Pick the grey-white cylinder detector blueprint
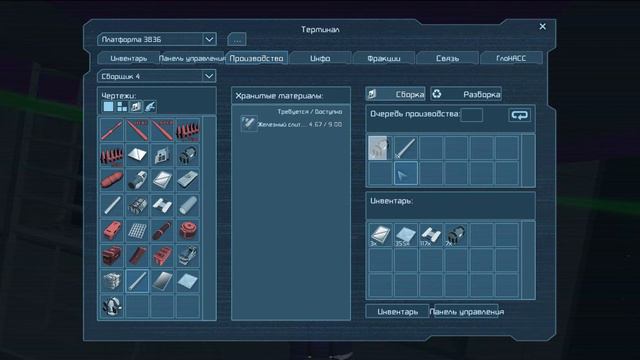This screenshot has height=360, width=640. pos(137,180)
